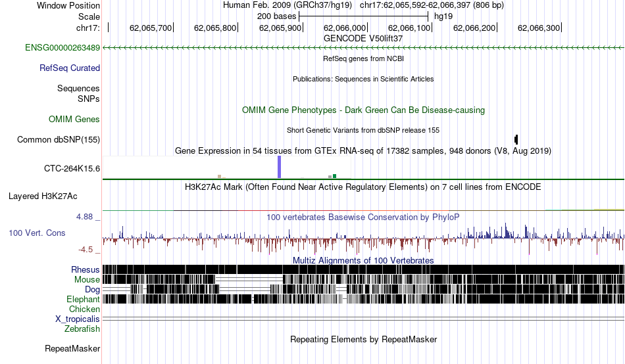Click the Window Position label
The height and width of the screenshot is (364, 625).
click(x=68, y=5)
